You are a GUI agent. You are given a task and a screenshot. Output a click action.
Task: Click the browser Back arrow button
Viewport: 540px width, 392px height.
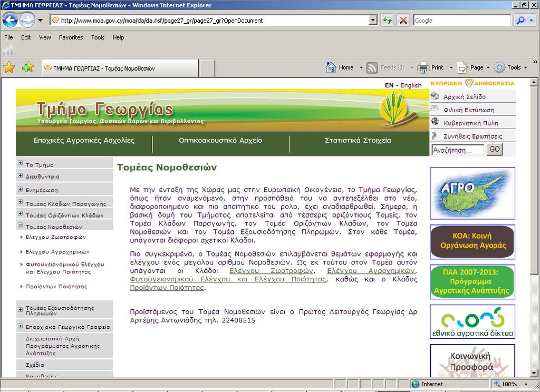click(10, 21)
